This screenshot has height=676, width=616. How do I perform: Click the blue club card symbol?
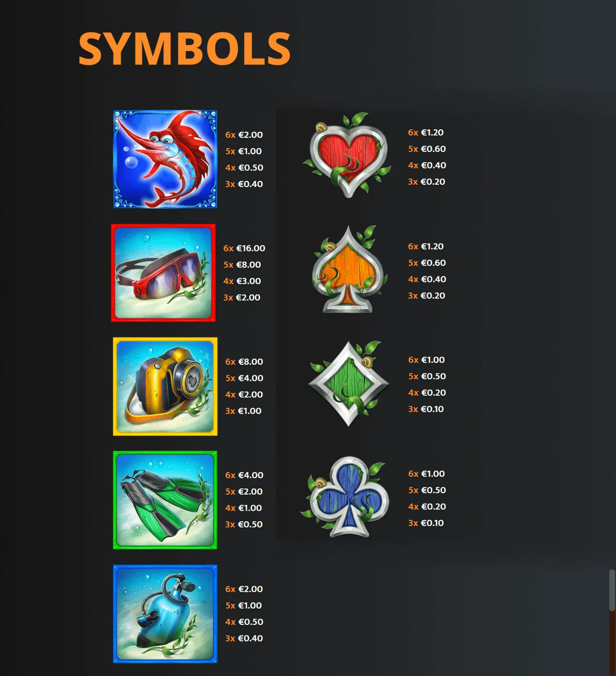346,497
